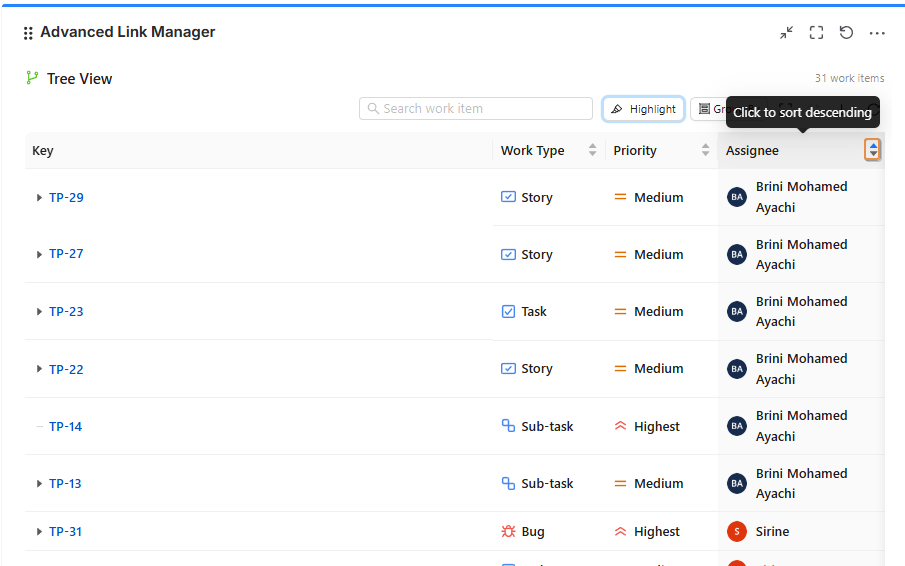Open the TP-27 work item link
Screen dimensions: 905x566
[66, 254]
